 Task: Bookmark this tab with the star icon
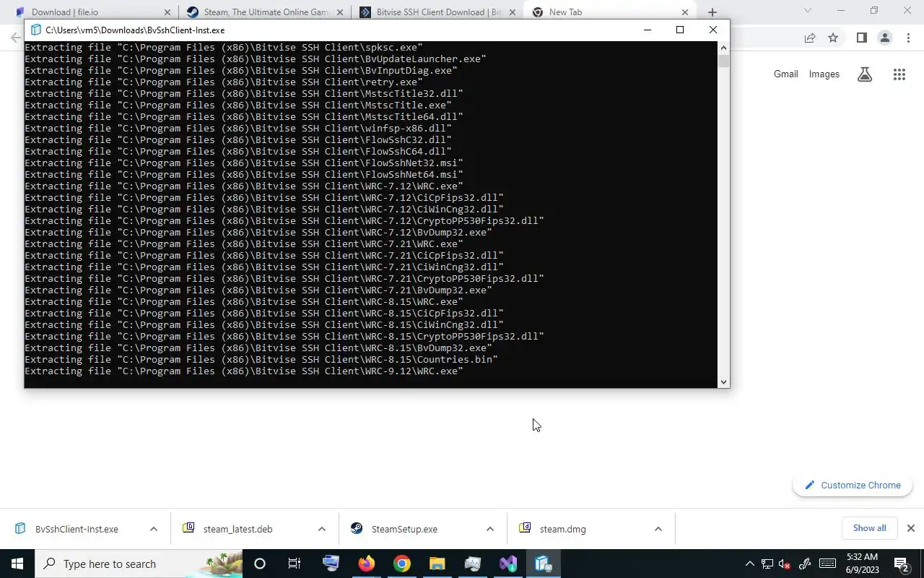(833, 38)
